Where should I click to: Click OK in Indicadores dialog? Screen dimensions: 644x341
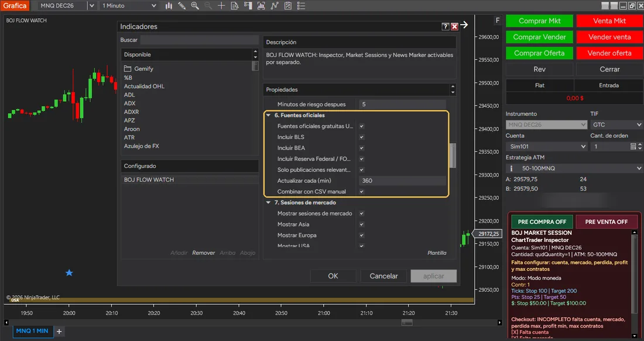tap(333, 276)
